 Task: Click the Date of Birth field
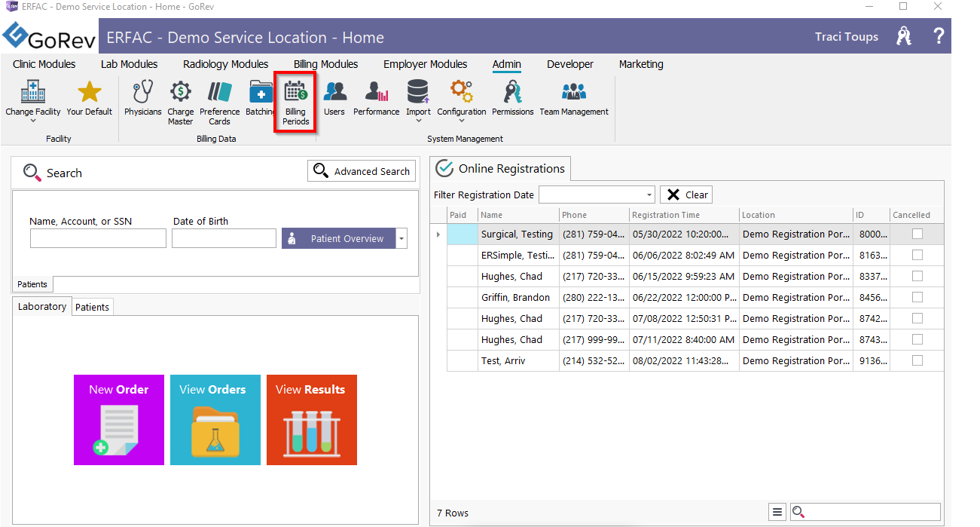tap(224, 239)
